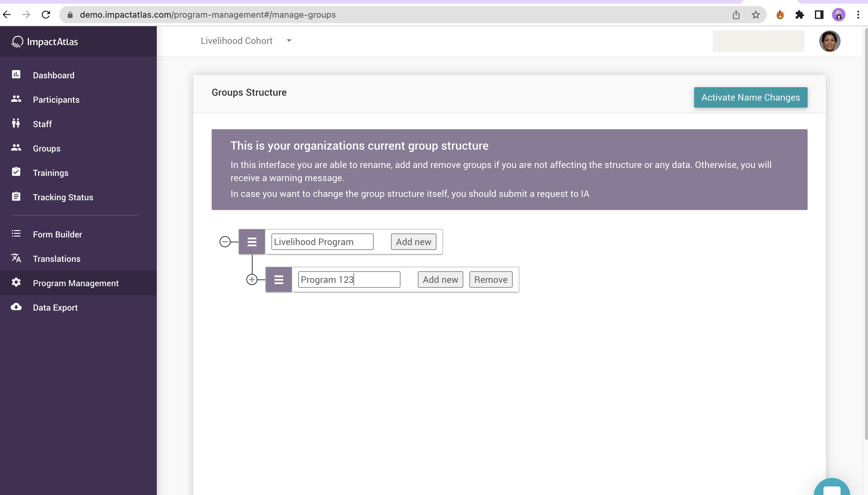Screen dimensions: 868x495
Task: Collapse the Livelihood Program tree node
Action: pyautogui.click(x=225, y=242)
